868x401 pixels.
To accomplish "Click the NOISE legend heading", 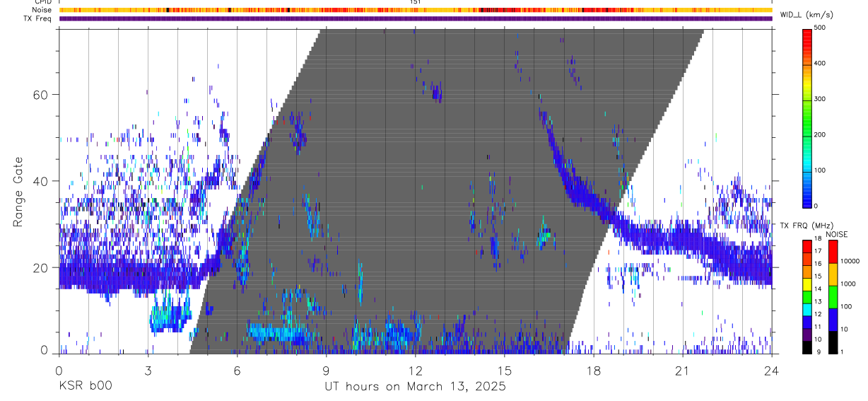I will [837, 234].
